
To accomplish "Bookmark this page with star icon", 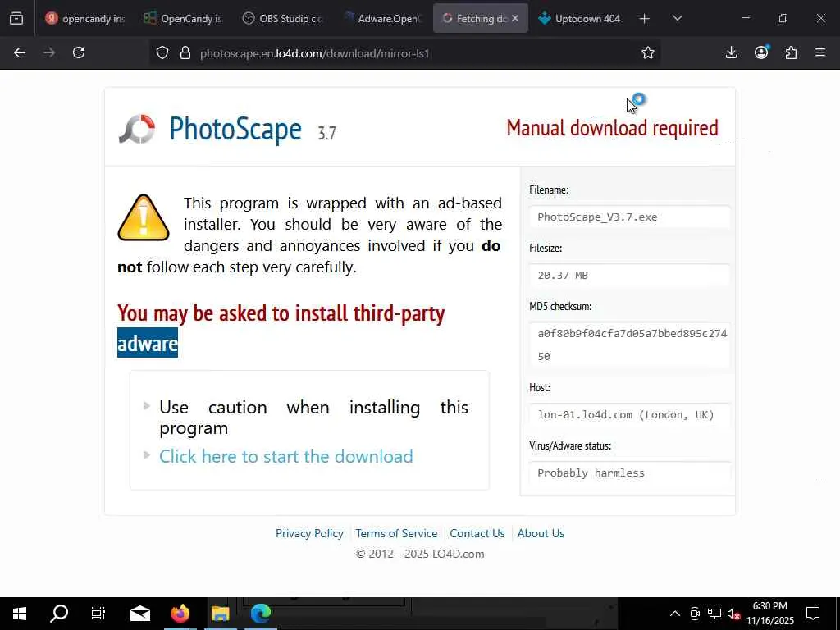I will (x=648, y=52).
